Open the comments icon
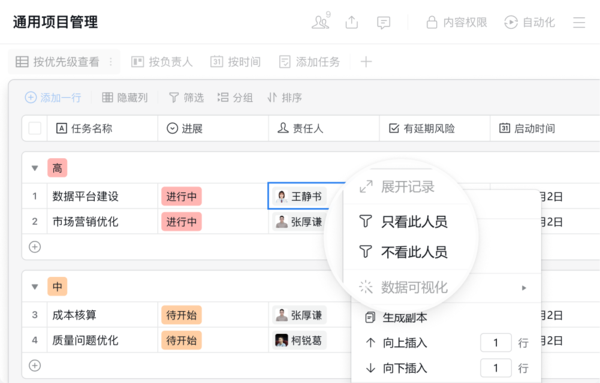Screen dimensions: 600x383 383,23
